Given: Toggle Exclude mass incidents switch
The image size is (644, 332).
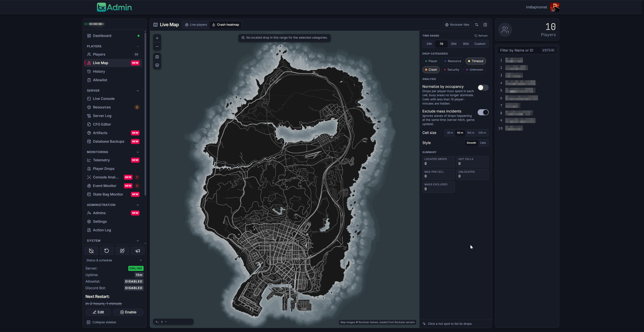Looking at the screenshot, I should click(483, 112).
